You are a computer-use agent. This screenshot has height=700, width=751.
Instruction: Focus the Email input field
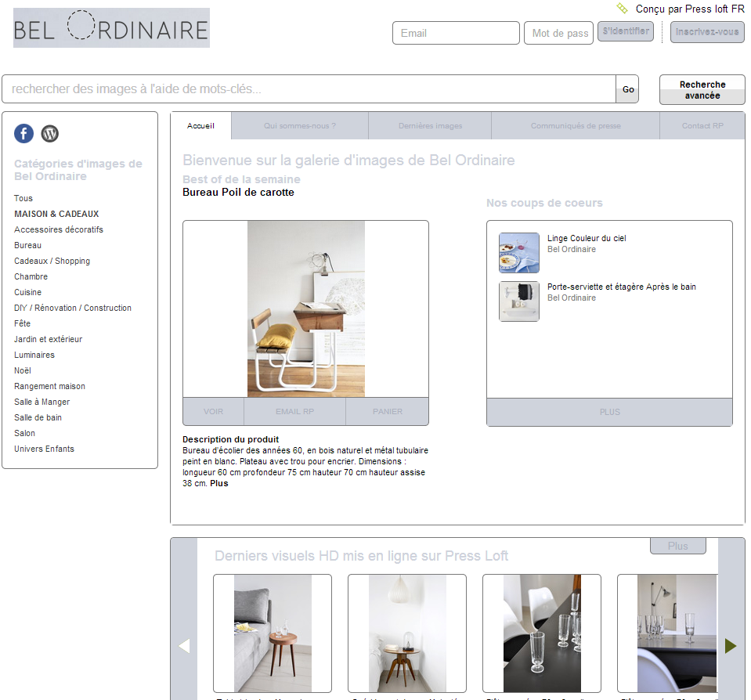coord(456,33)
